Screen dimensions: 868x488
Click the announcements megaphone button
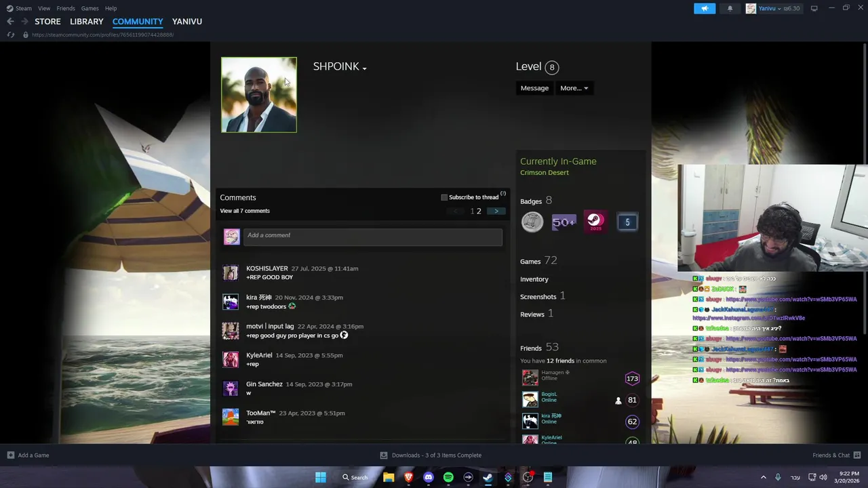(705, 8)
